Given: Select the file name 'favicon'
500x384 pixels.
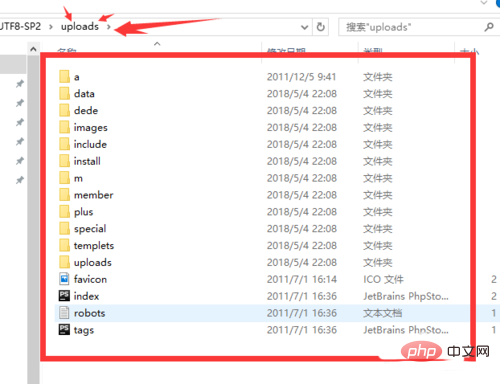Looking at the screenshot, I should coord(90,279).
